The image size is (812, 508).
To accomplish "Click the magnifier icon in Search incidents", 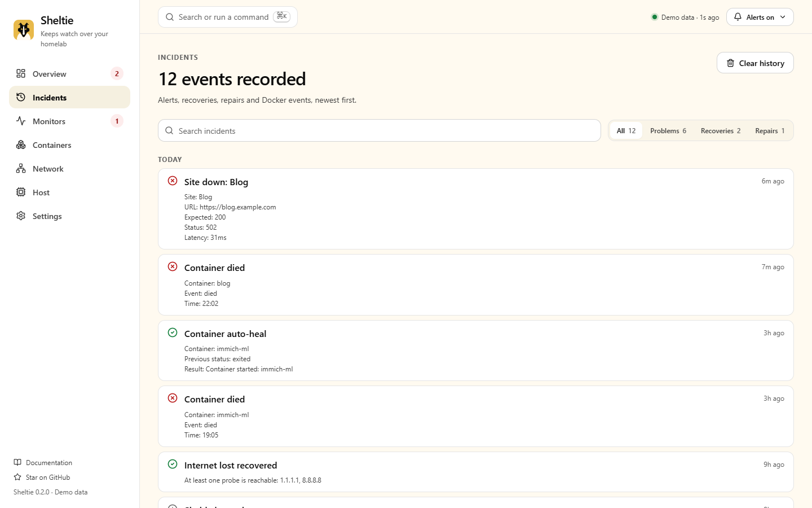I will pyautogui.click(x=169, y=130).
